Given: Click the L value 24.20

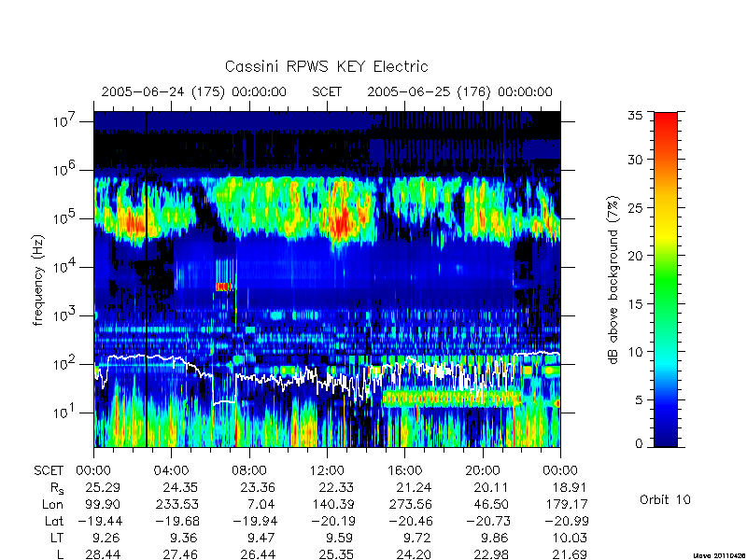Looking at the screenshot, I should click(414, 554).
